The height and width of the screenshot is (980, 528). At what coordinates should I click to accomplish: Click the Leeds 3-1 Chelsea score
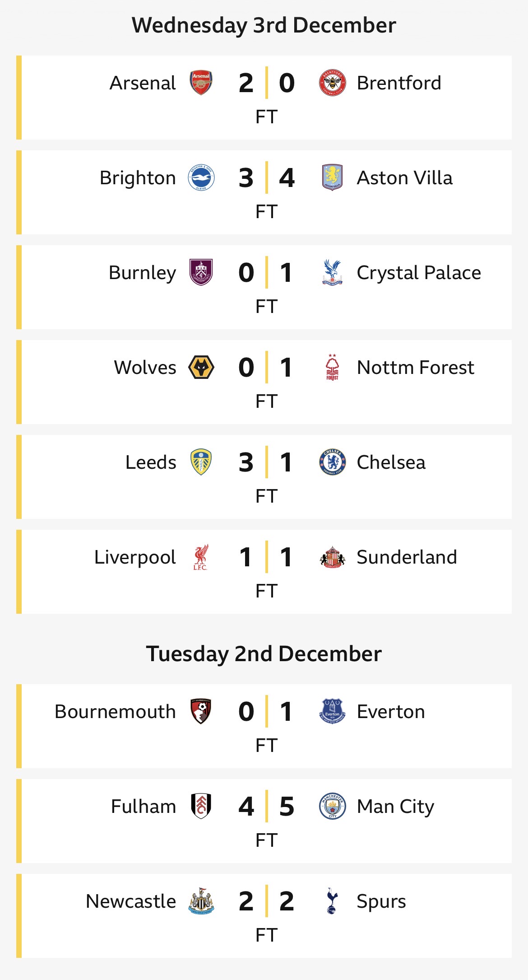[x=266, y=462]
